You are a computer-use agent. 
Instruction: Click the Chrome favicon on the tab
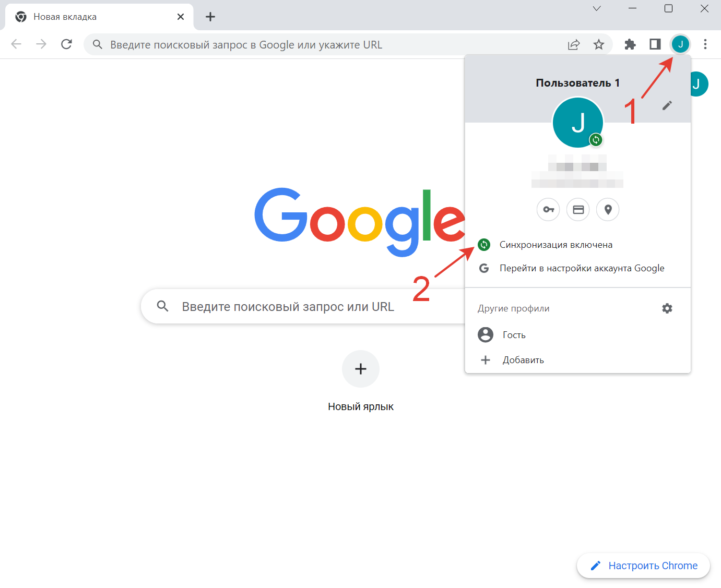(21, 17)
